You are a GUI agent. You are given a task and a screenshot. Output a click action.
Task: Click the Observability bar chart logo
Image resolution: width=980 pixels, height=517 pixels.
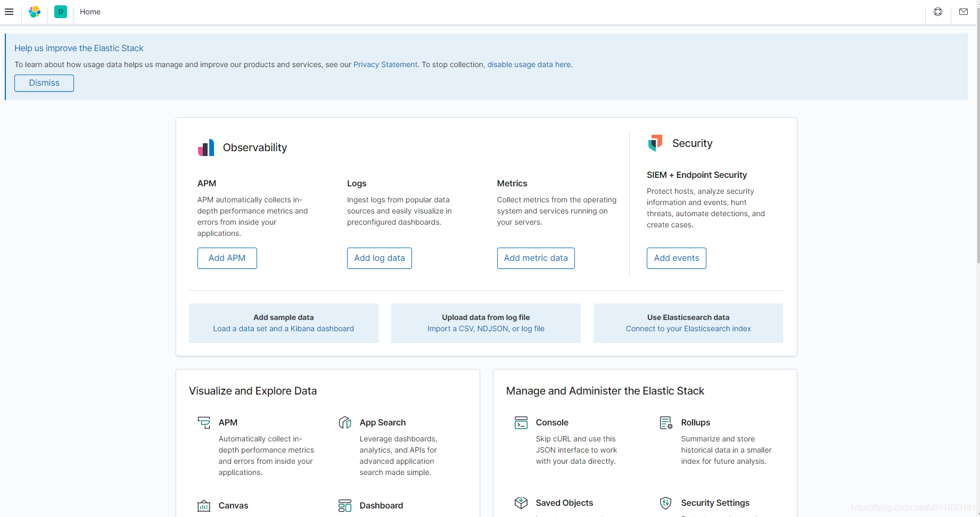click(x=206, y=147)
